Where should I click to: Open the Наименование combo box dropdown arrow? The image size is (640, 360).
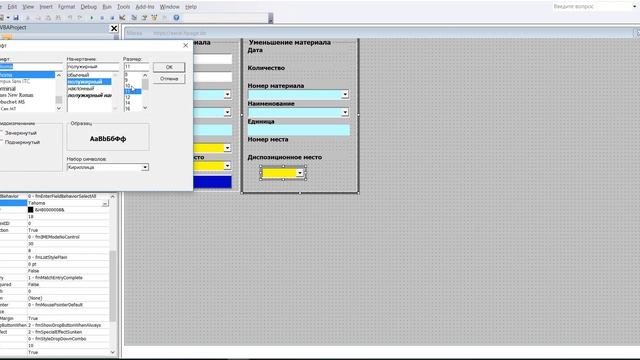pyautogui.click(x=345, y=112)
